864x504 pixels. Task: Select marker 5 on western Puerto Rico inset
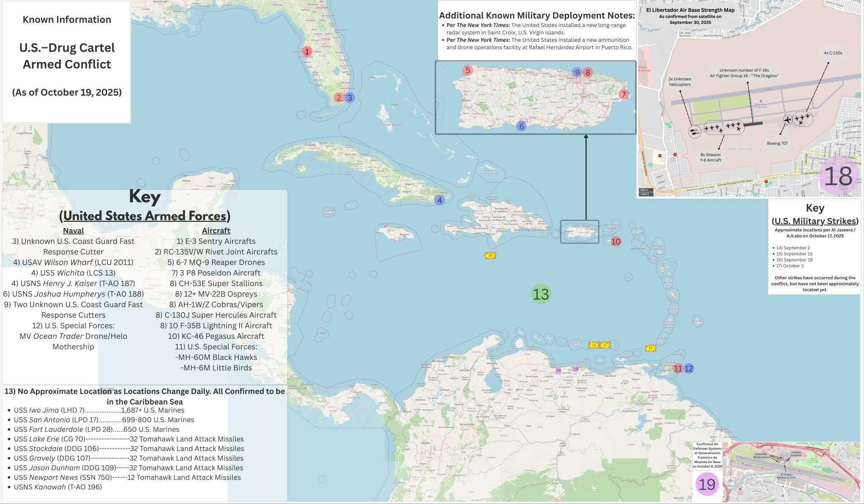(468, 70)
